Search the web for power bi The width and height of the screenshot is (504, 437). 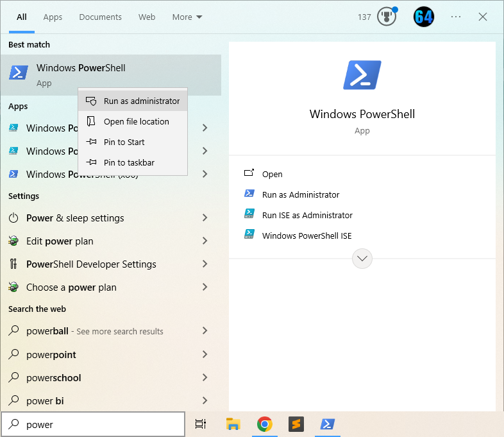point(111,400)
